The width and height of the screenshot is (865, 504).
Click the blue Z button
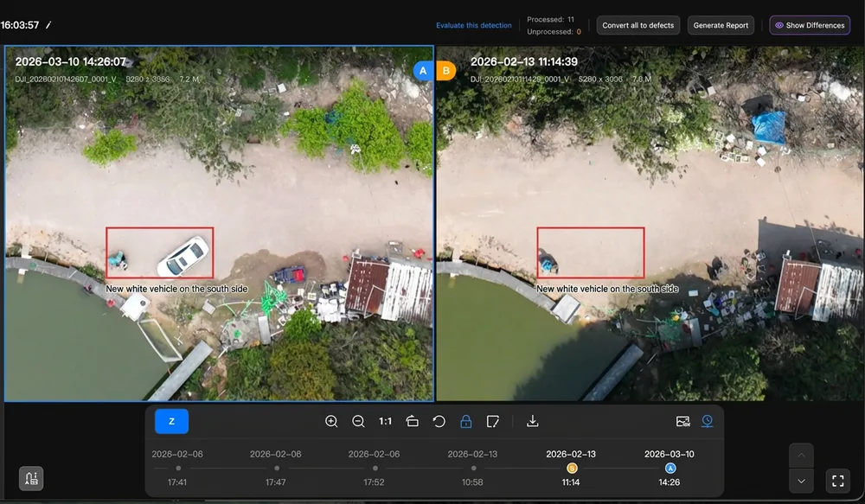[x=171, y=421]
